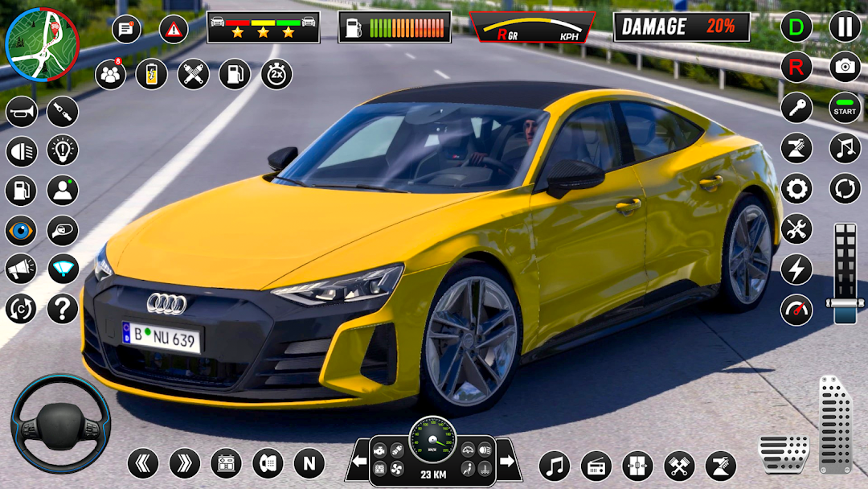The width and height of the screenshot is (868, 489).
Task: Open the radio icon
Action: 596,465
